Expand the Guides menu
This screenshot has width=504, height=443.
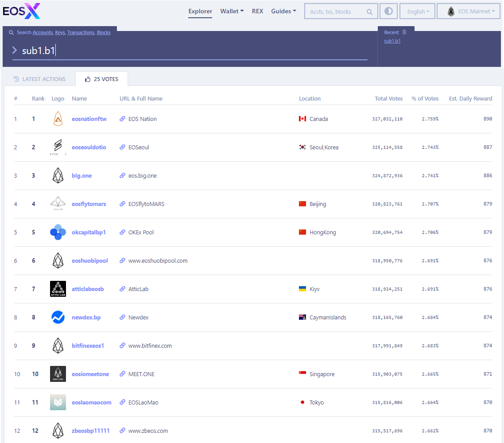point(283,11)
